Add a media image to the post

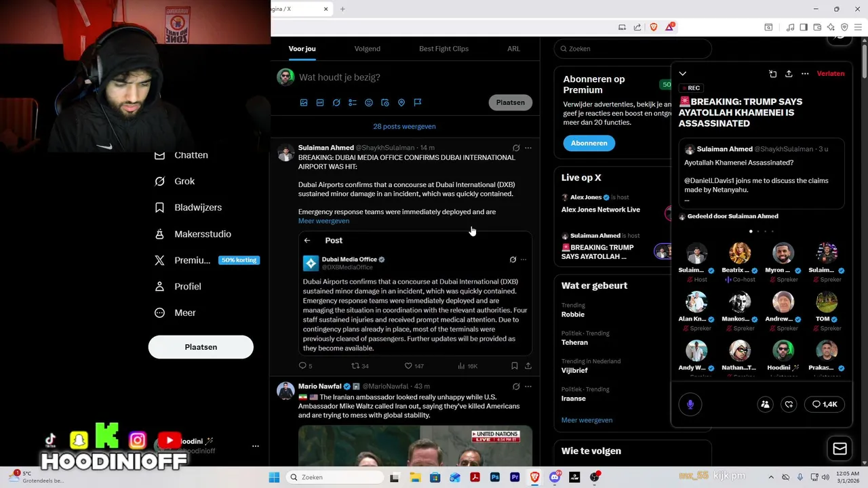tap(304, 102)
